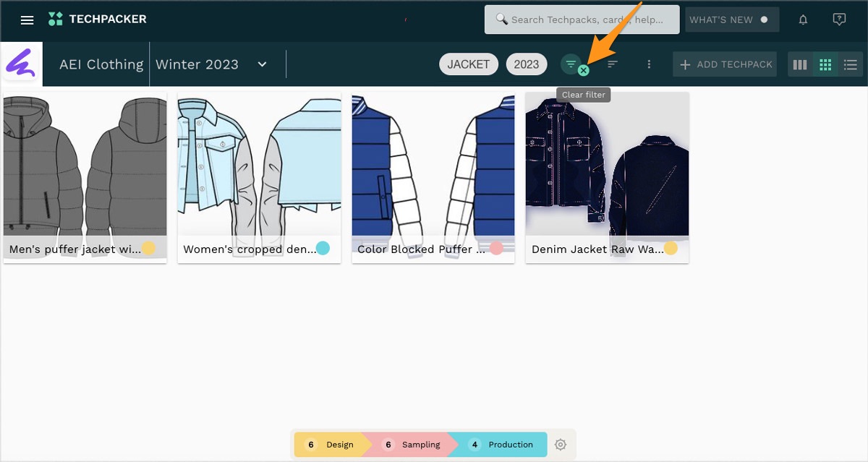868x462 pixels.
Task: Open the sort options icon
Action: pyautogui.click(x=613, y=64)
